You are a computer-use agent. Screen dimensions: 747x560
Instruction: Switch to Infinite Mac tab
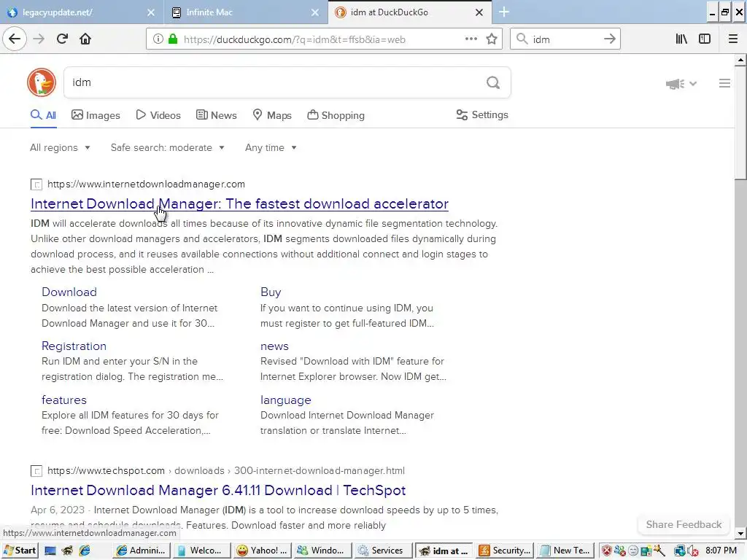(246, 12)
